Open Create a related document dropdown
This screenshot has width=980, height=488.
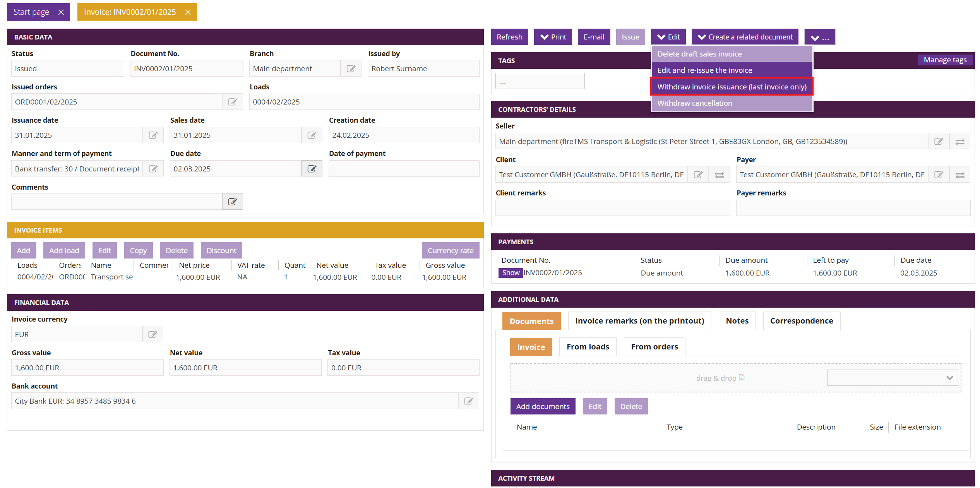pos(745,37)
